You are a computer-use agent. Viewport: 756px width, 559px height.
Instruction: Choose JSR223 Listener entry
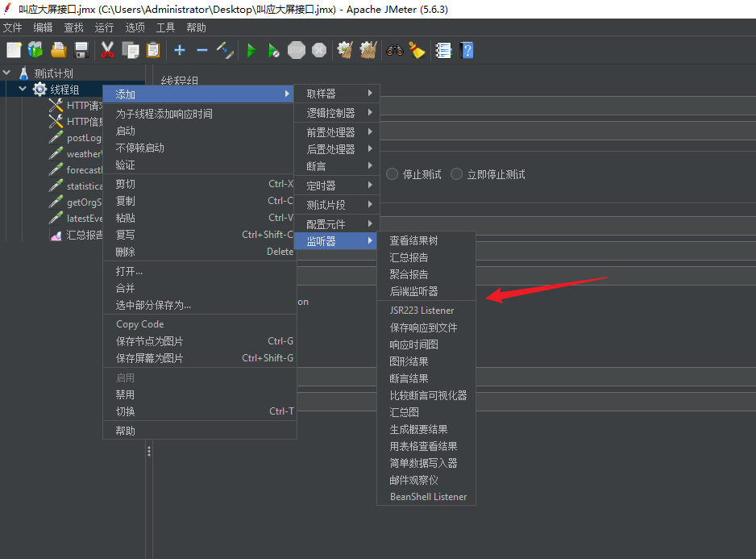pyautogui.click(x=426, y=311)
